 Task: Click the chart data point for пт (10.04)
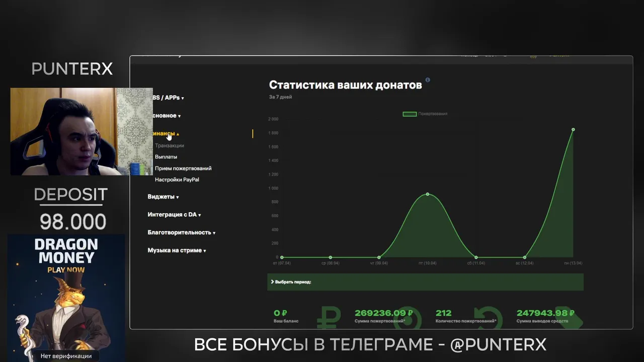click(x=428, y=194)
